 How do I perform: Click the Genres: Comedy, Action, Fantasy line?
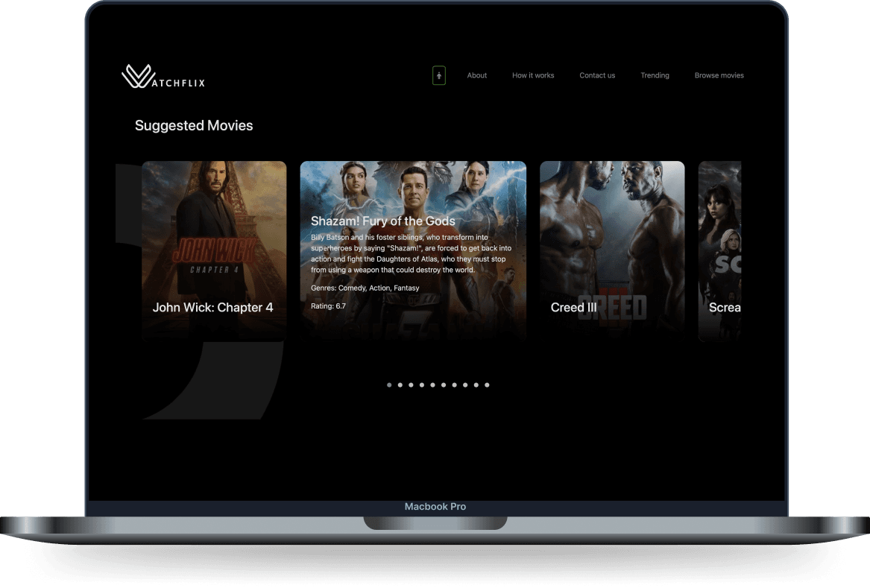pos(365,288)
